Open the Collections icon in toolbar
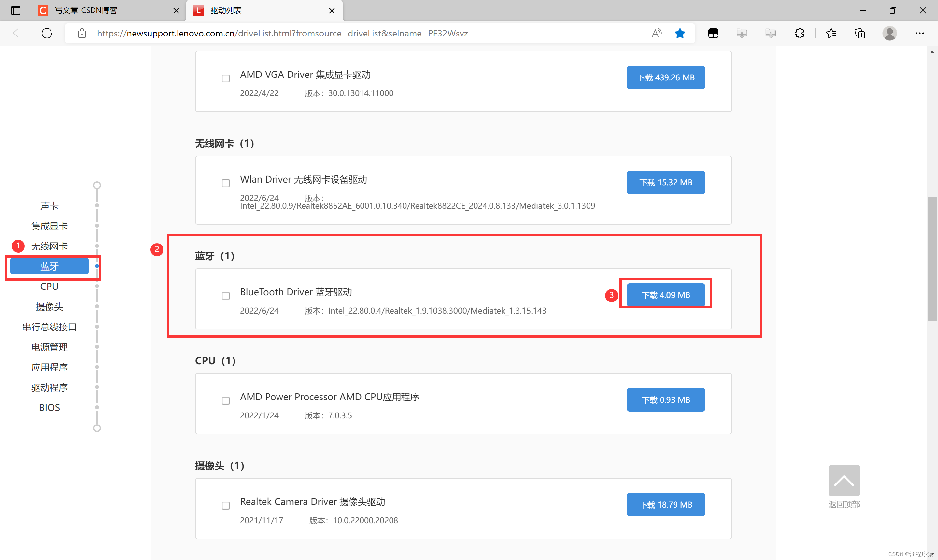 (860, 33)
